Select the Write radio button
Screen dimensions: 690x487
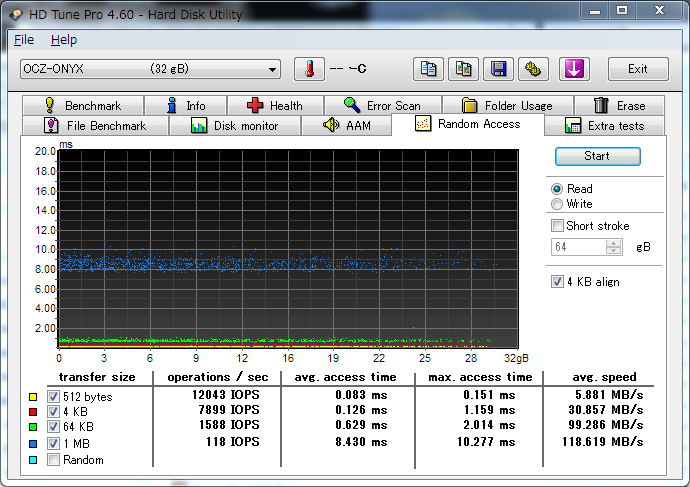pos(557,204)
